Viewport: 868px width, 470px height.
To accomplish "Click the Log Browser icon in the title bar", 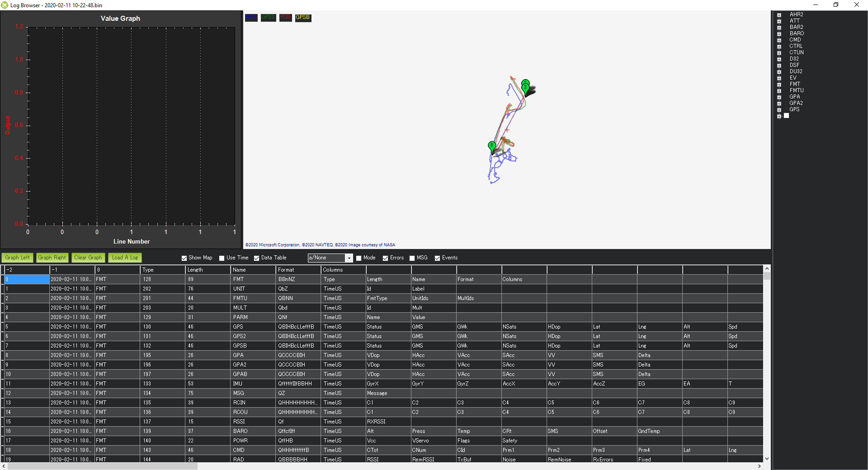I will pos(5,5).
